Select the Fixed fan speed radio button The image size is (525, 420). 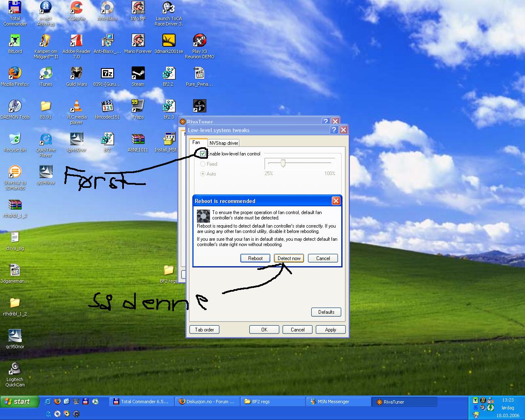tap(203, 164)
